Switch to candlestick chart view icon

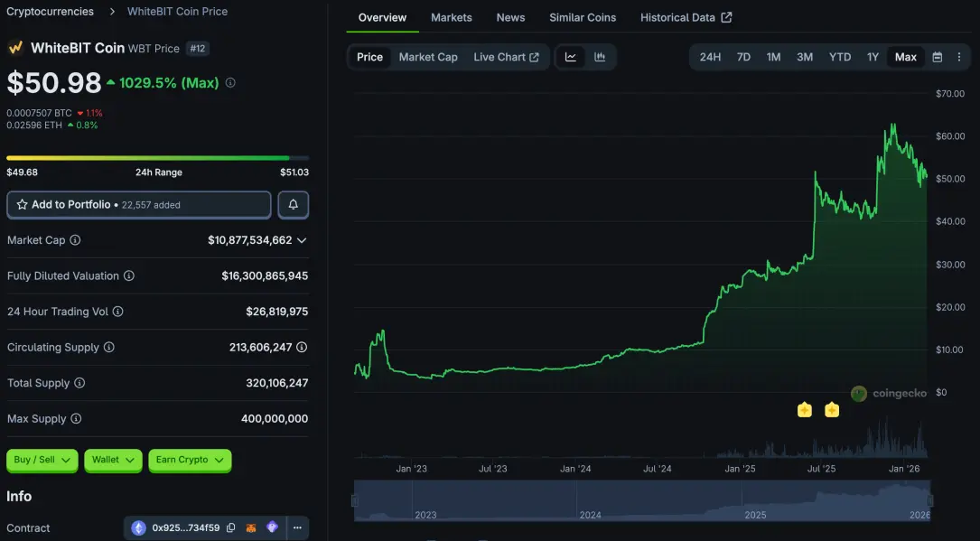(600, 57)
